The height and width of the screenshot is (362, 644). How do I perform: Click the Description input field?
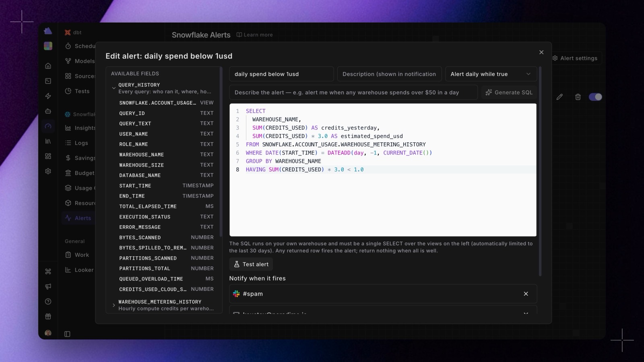pos(389,74)
